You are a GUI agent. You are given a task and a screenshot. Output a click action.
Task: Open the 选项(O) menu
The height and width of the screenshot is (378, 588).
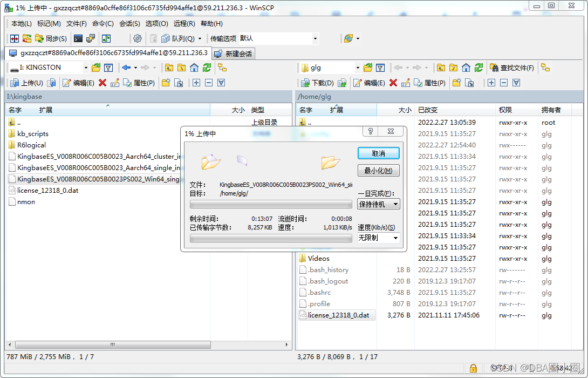coord(156,24)
